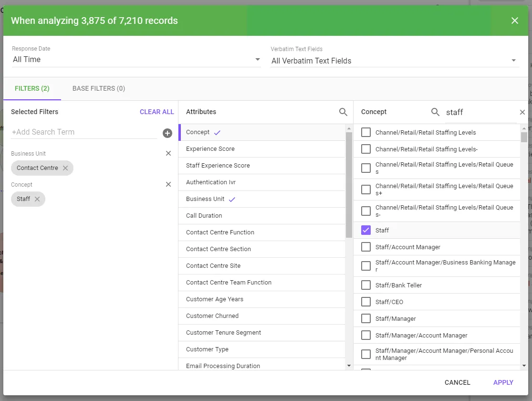Select the Customer Age Years attribute
The height and width of the screenshot is (401, 532).
click(x=261, y=299)
